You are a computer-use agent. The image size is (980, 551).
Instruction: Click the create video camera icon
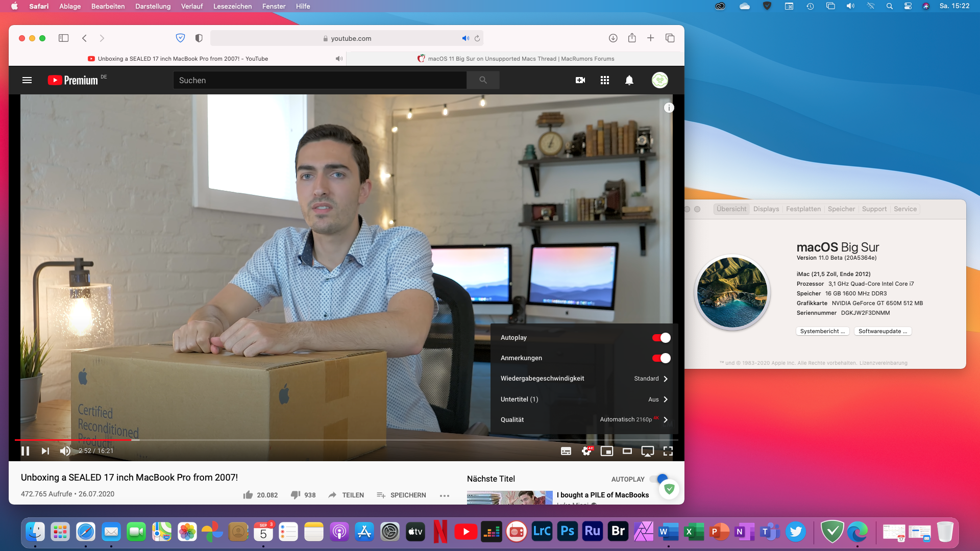point(580,80)
